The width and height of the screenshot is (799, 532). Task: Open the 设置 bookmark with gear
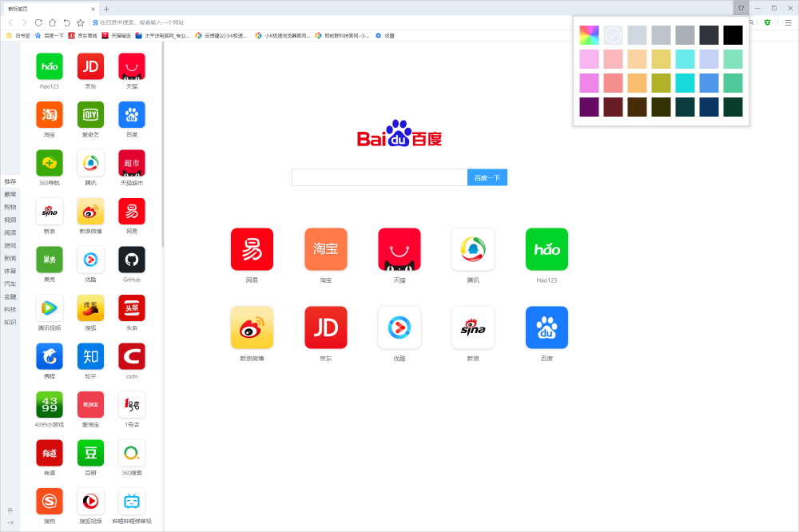[x=385, y=36]
